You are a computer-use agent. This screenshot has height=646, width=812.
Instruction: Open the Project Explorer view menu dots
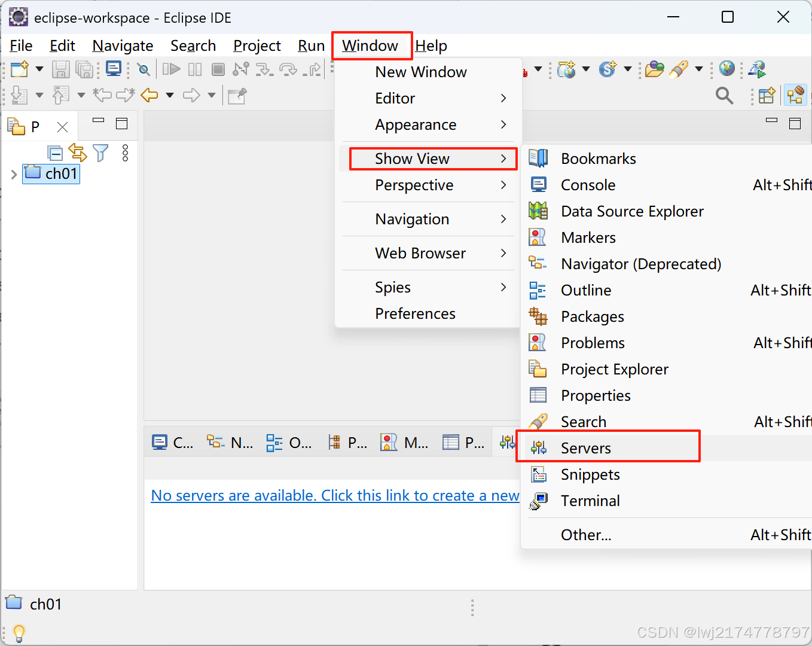point(125,153)
